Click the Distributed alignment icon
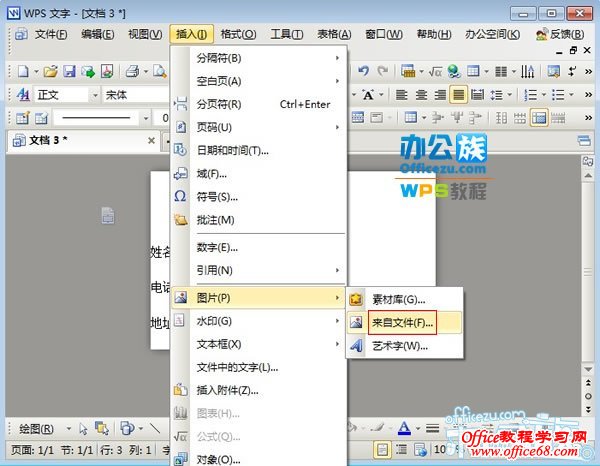Screen dimensions: 600x466 477,95
